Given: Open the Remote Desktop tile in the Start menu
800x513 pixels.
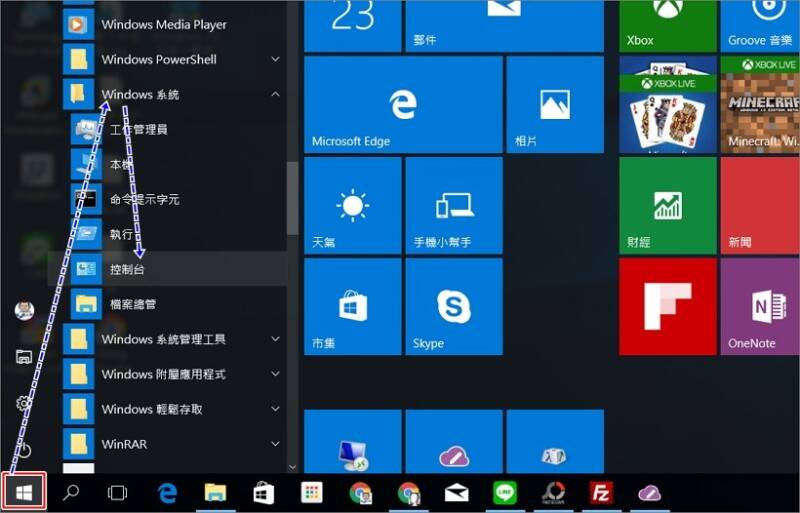Looking at the screenshot, I should click(x=353, y=442).
